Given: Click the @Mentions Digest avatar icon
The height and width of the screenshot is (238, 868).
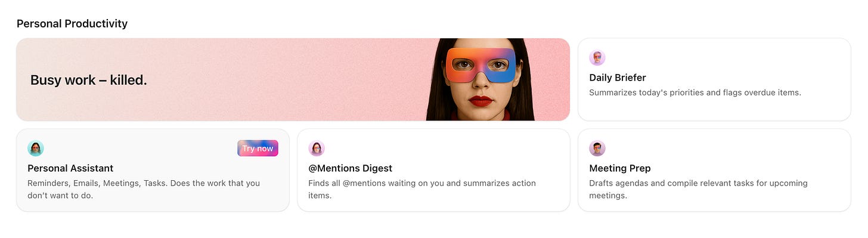Looking at the screenshot, I should point(317,149).
